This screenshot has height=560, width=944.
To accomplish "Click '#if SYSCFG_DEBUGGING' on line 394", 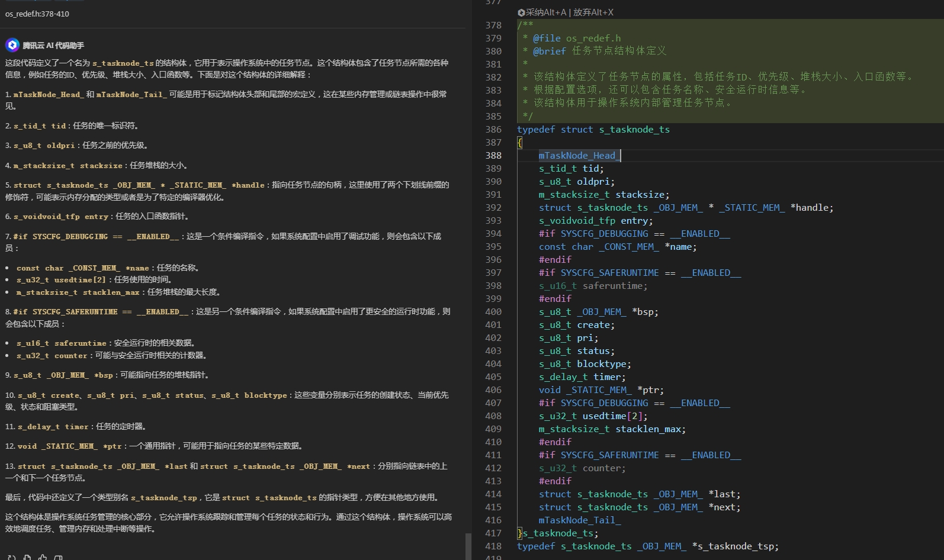I will pyautogui.click(x=634, y=234).
